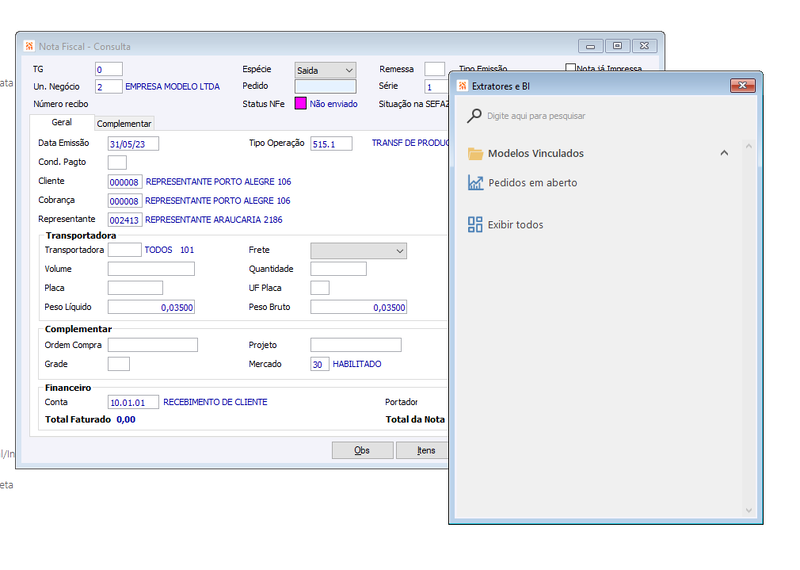The image size is (800, 570).
Task: Minimize the Nota Fiscal window
Action: (x=590, y=46)
